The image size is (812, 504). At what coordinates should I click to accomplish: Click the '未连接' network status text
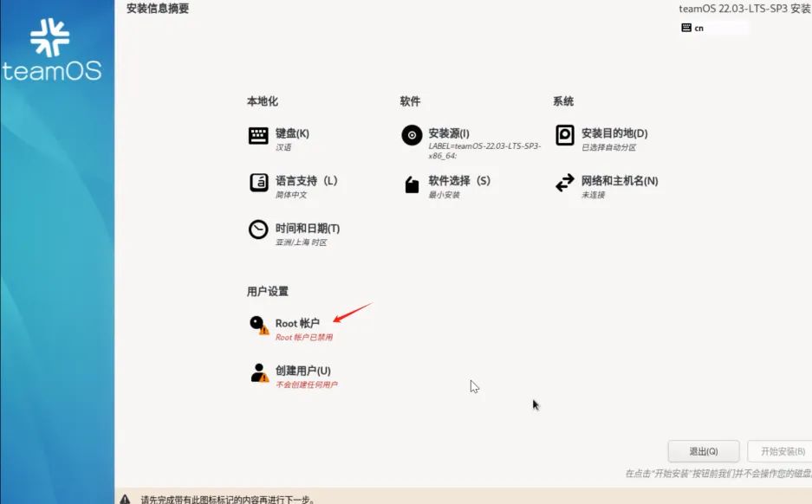click(593, 195)
